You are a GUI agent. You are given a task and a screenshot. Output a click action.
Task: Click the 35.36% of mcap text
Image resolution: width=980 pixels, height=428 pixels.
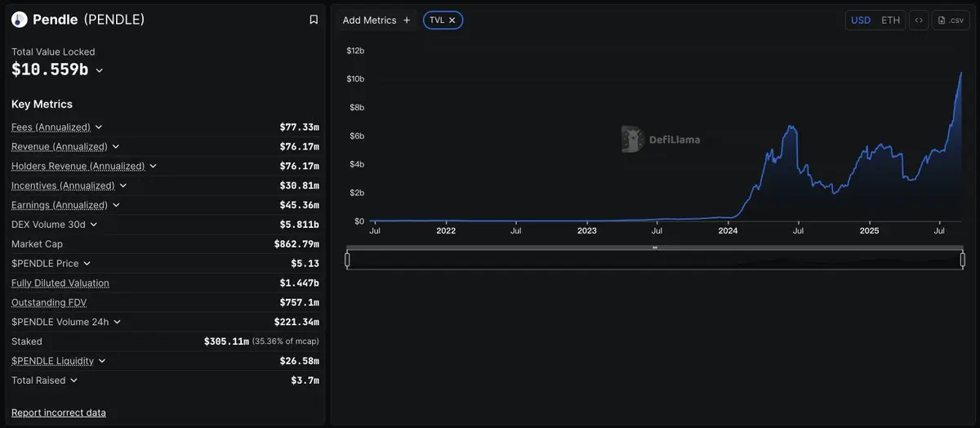coord(285,341)
